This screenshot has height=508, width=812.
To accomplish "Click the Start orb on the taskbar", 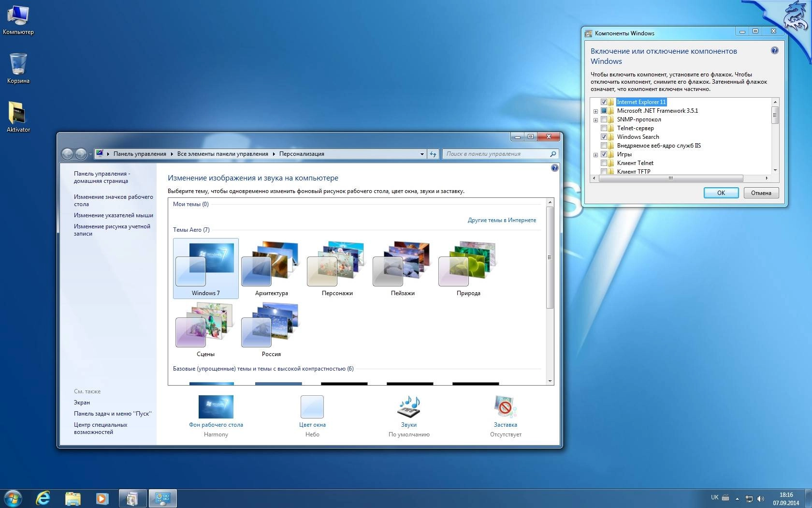I will [13, 498].
